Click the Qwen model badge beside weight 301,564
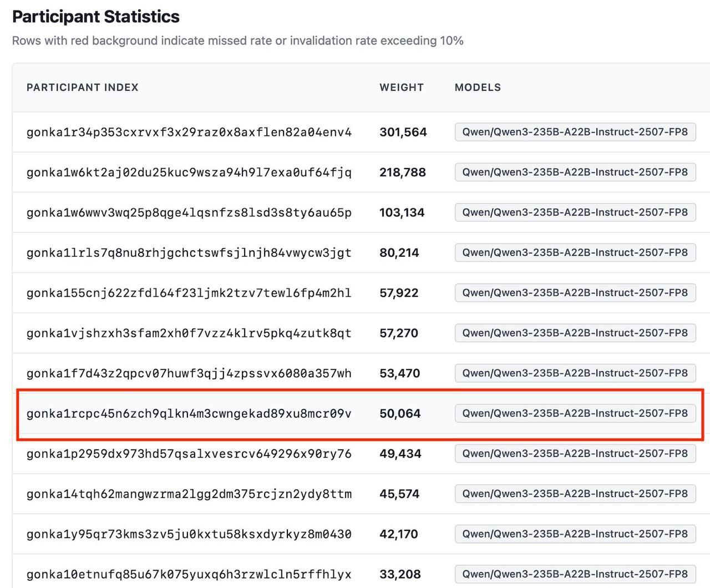 575,132
